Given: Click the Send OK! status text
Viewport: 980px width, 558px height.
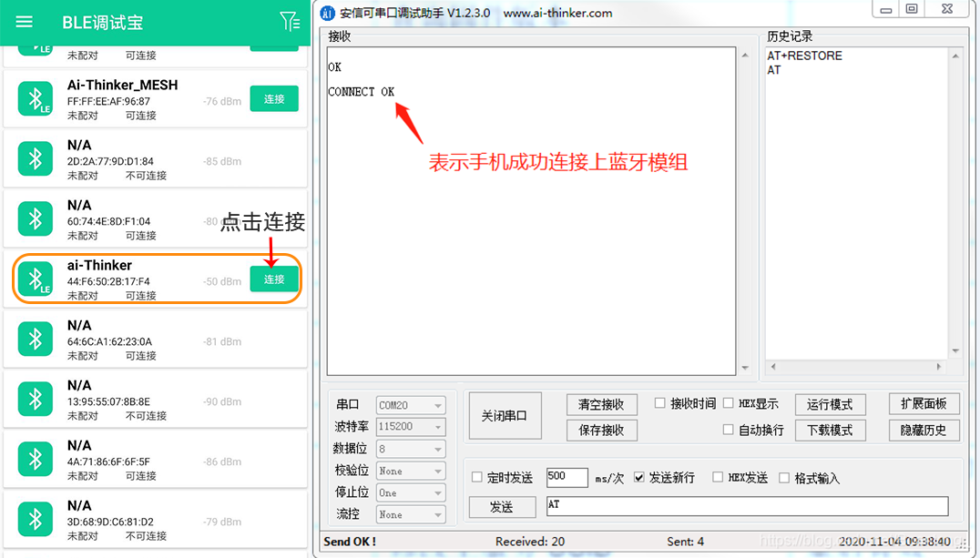Looking at the screenshot, I should tap(350, 542).
